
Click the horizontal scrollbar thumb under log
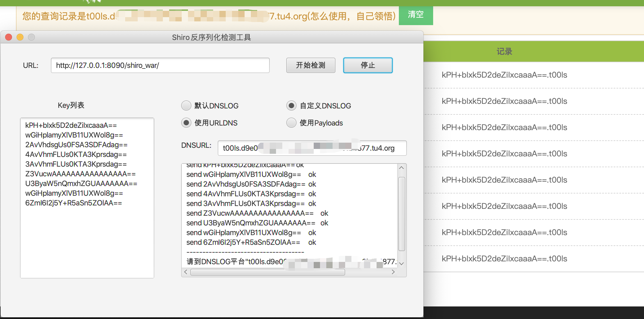tap(267, 272)
